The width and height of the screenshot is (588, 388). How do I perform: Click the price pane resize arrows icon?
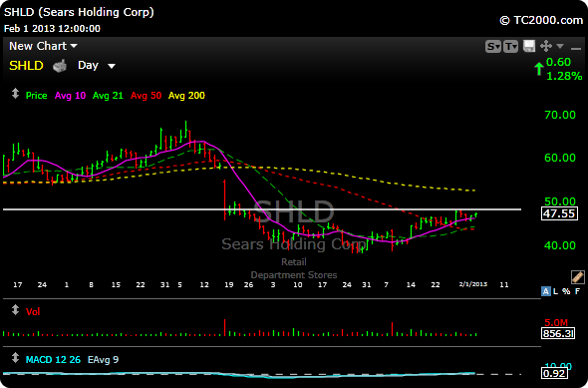tap(15, 94)
